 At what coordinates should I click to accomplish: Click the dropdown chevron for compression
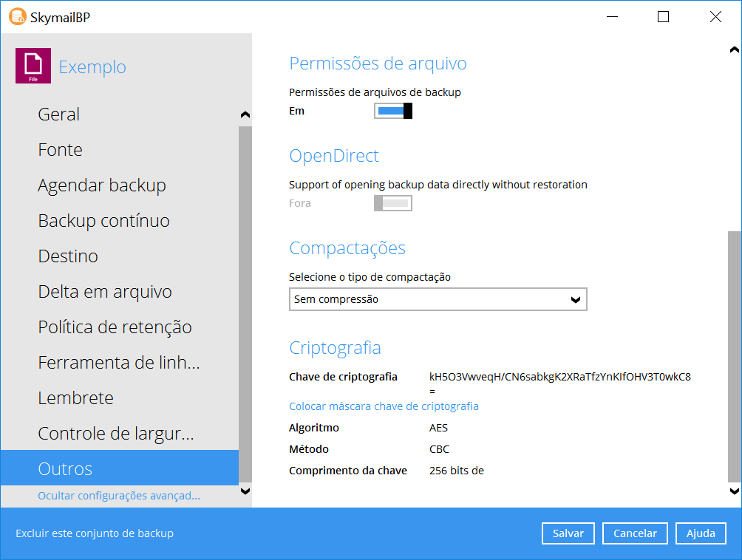tap(576, 299)
